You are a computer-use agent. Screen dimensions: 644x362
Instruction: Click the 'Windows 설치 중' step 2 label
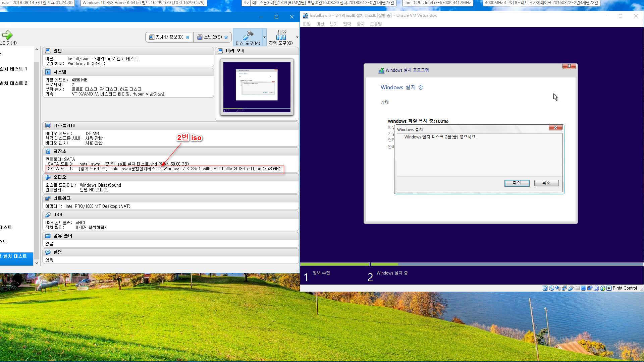point(392,273)
